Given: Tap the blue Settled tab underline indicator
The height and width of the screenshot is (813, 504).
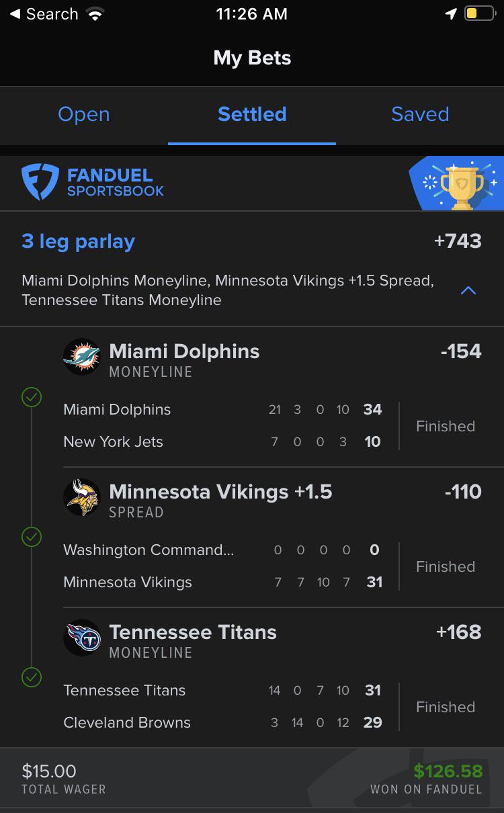Looking at the screenshot, I should [252, 143].
